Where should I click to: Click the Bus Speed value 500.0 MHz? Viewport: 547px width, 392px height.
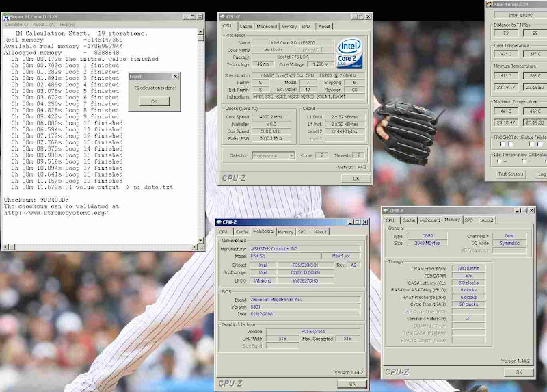click(x=271, y=131)
